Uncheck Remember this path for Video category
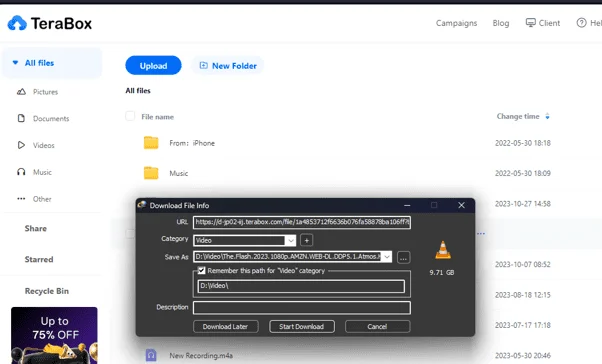The width and height of the screenshot is (602, 364). point(201,271)
